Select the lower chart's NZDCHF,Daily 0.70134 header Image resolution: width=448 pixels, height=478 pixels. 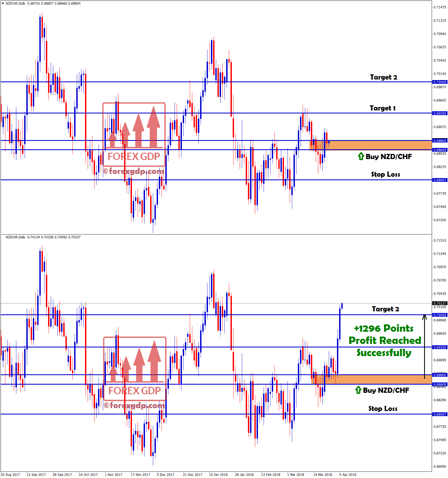click(x=43, y=237)
